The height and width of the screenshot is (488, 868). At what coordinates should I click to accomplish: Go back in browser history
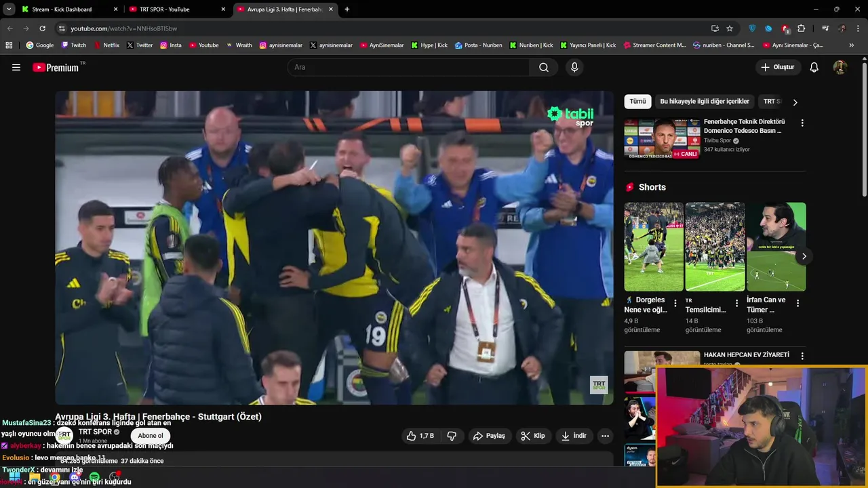point(9,28)
